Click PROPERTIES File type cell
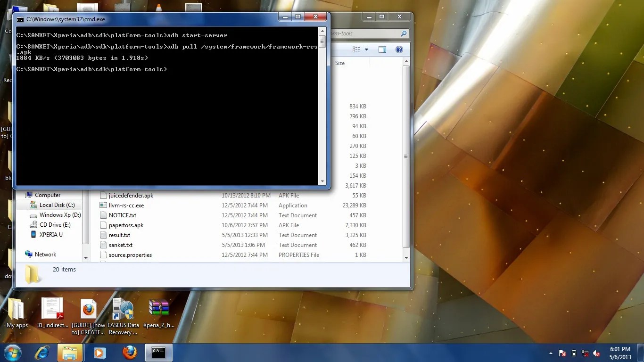Screen dimensions: 644x362 click(299, 255)
